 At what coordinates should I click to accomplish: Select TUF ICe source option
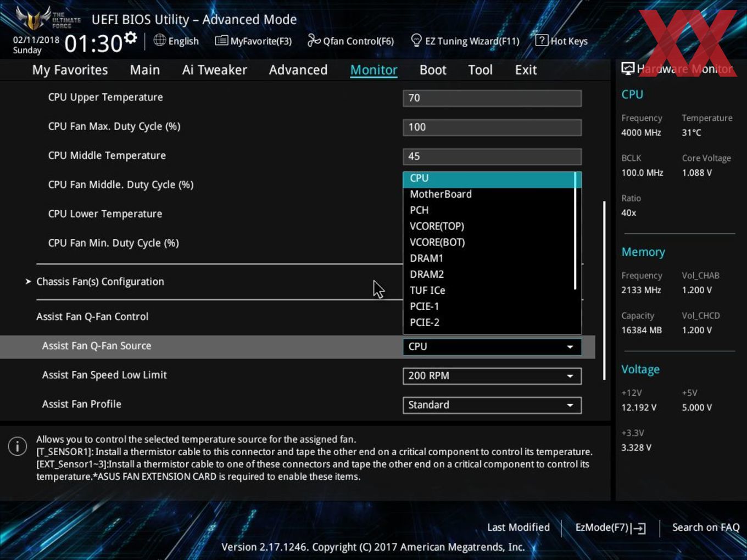tap(489, 290)
